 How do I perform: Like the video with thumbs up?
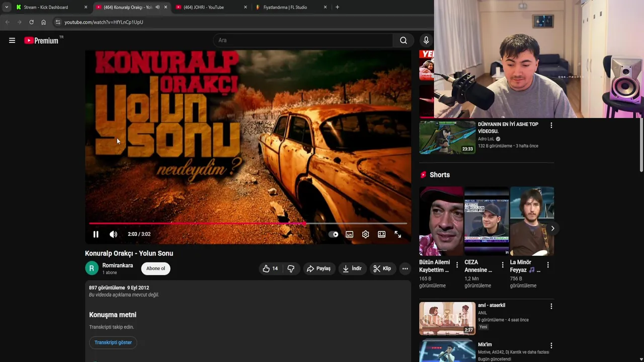coord(270,268)
